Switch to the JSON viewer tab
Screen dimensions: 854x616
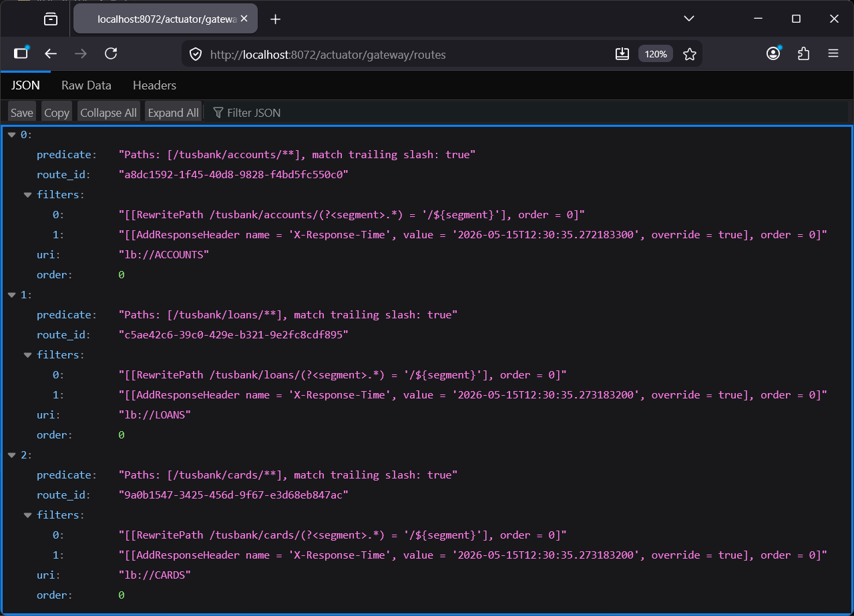point(25,85)
